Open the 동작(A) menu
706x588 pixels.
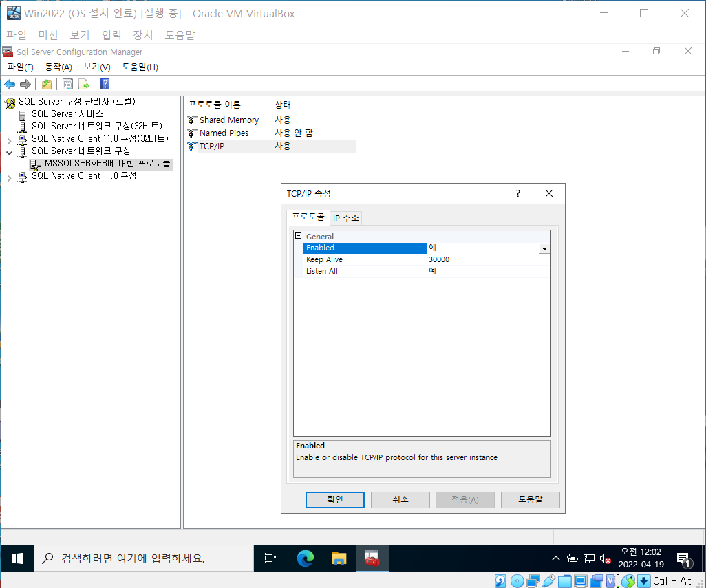coord(58,67)
